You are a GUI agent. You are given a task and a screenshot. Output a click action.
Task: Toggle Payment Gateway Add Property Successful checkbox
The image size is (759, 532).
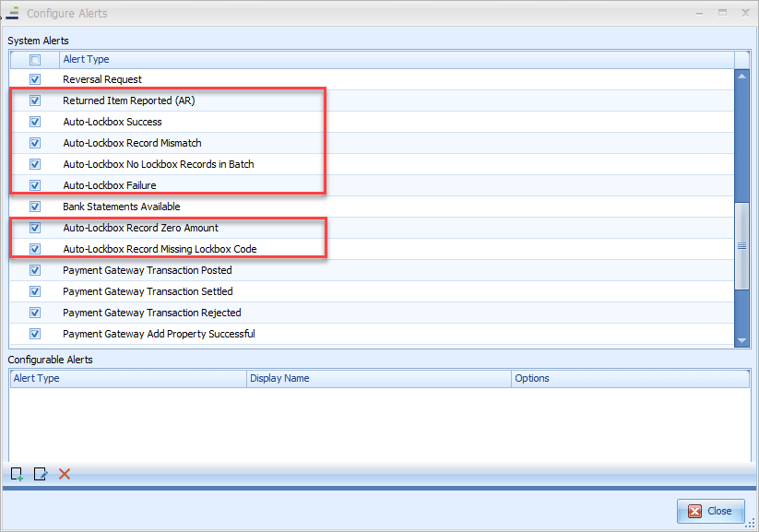[35, 334]
